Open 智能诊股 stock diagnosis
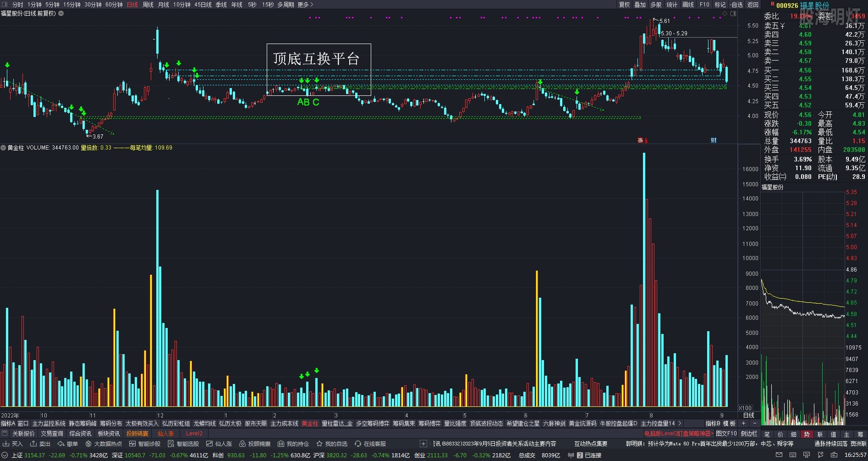This screenshot has width=868, height=461. 145,444
